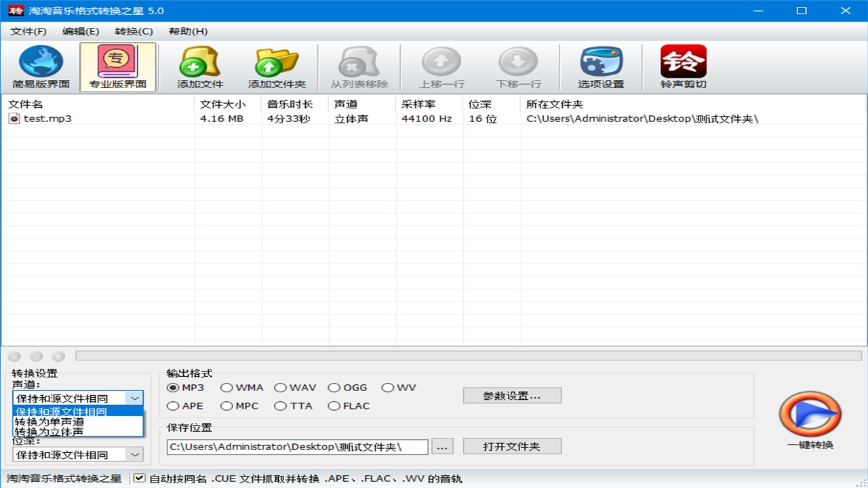Screen dimensions: 868x488
Task: Switch to the 简易版界面 simple interface
Action: [x=41, y=67]
